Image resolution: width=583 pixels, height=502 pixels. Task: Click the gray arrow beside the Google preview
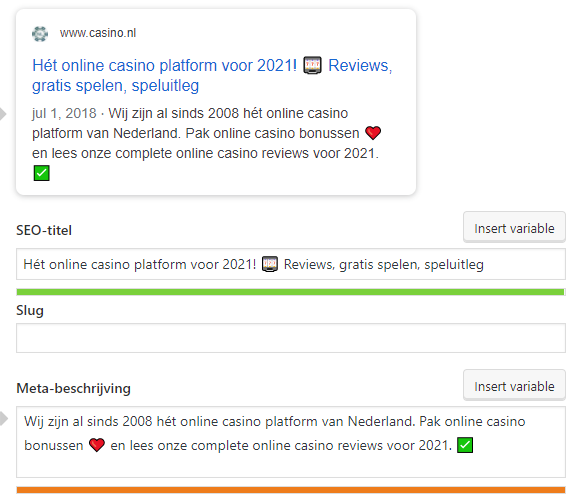point(3,114)
